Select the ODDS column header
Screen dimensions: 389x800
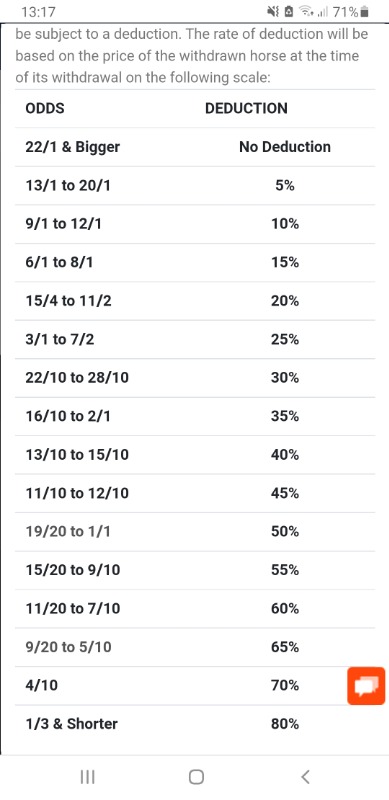point(45,108)
